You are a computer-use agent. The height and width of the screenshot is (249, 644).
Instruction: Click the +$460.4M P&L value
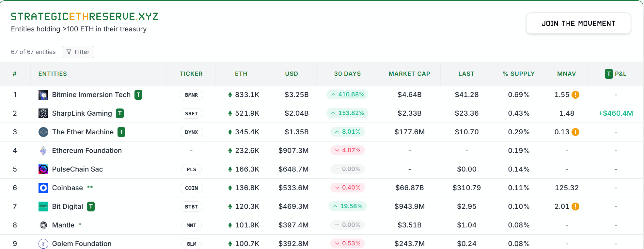click(616, 113)
